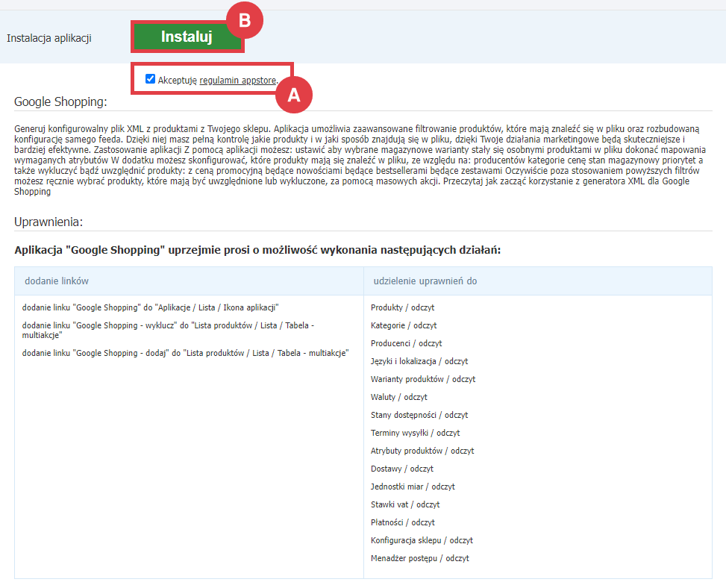Toggle the Akceptuję regulamin checkbox
This screenshot has width=726, height=588.
(151, 79)
